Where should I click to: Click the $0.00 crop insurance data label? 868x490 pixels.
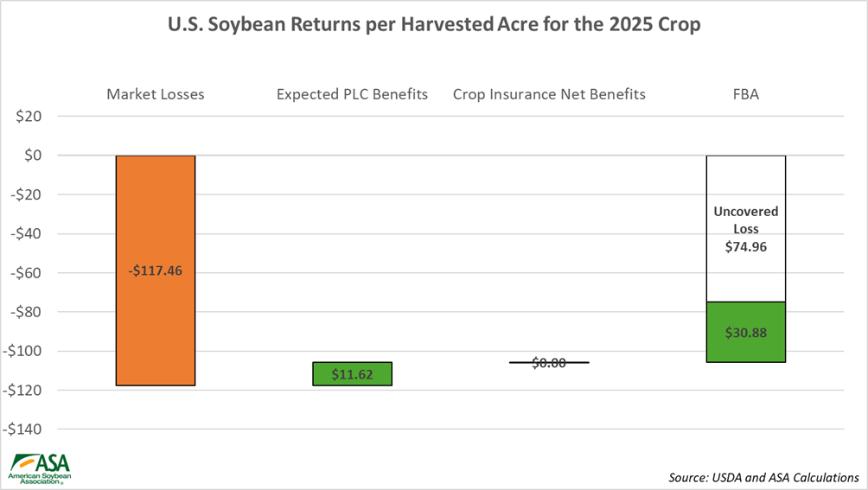549,363
